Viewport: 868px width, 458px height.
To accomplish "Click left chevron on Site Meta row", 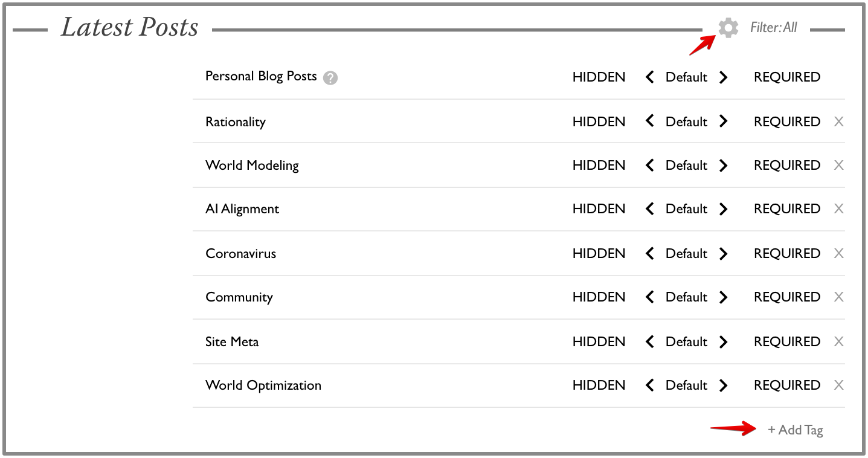I will tap(650, 342).
